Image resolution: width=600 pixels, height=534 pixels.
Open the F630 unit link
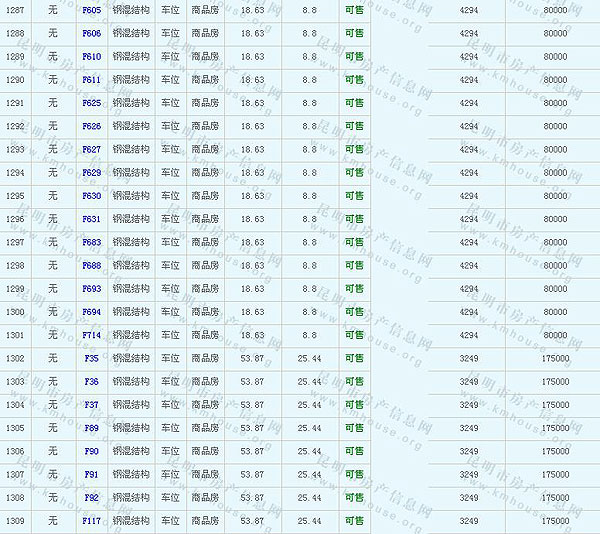coord(91,196)
